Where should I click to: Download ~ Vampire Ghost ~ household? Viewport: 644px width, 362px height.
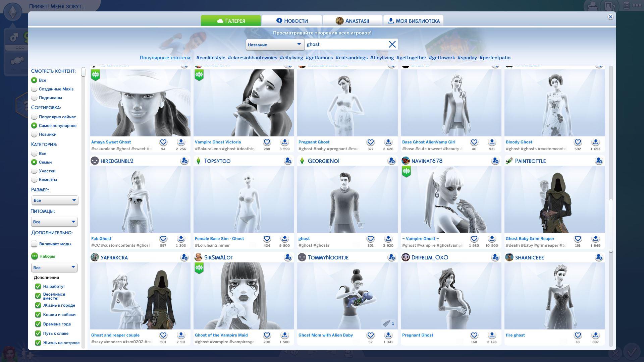(x=492, y=239)
